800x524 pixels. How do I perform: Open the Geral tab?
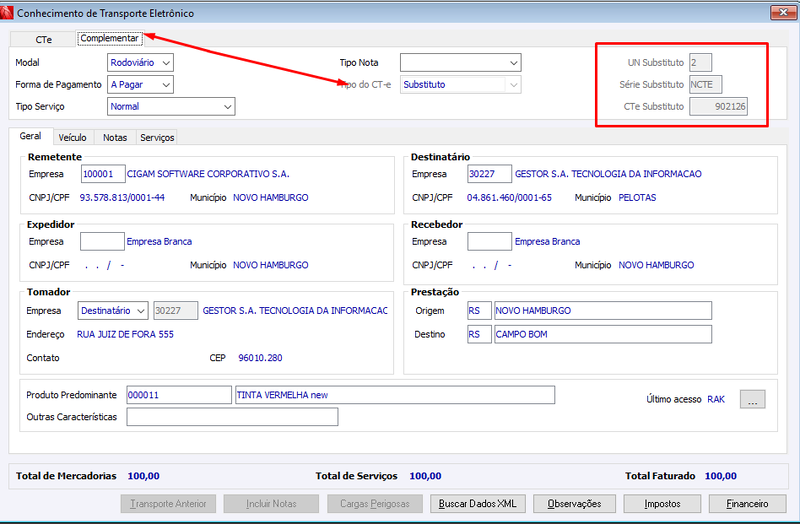point(30,136)
